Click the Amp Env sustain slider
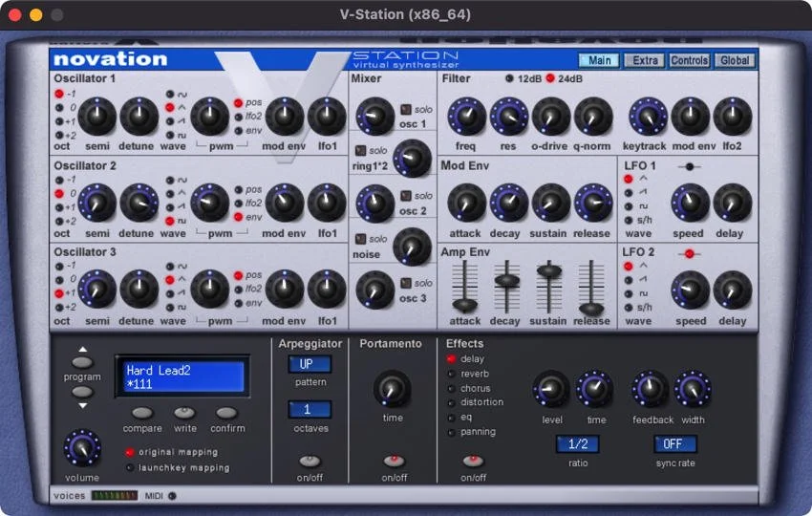 tap(549, 269)
